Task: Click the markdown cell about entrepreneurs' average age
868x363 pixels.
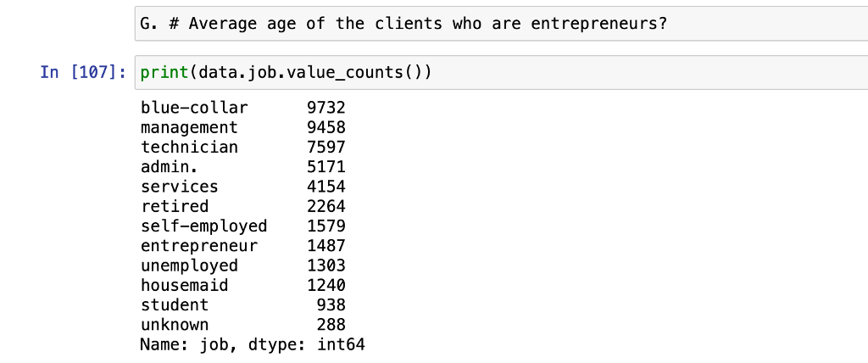Action: (x=500, y=24)
